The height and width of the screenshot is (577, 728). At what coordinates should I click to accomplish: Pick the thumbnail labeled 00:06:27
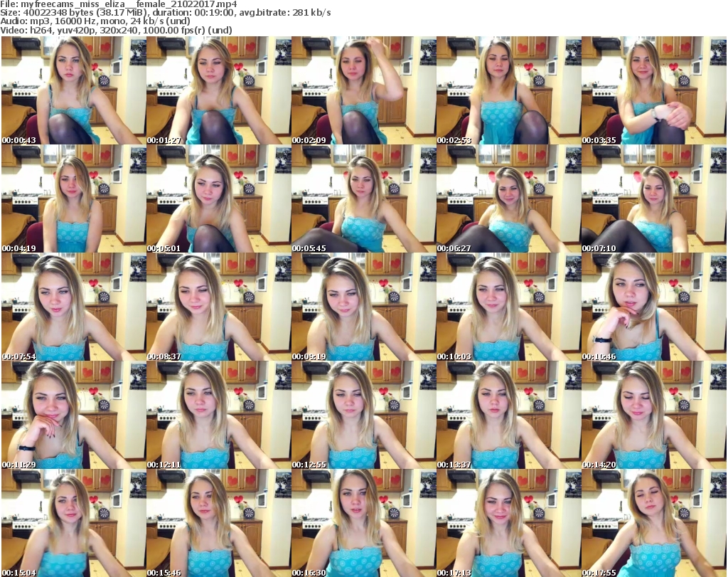[x=508, y=198]
